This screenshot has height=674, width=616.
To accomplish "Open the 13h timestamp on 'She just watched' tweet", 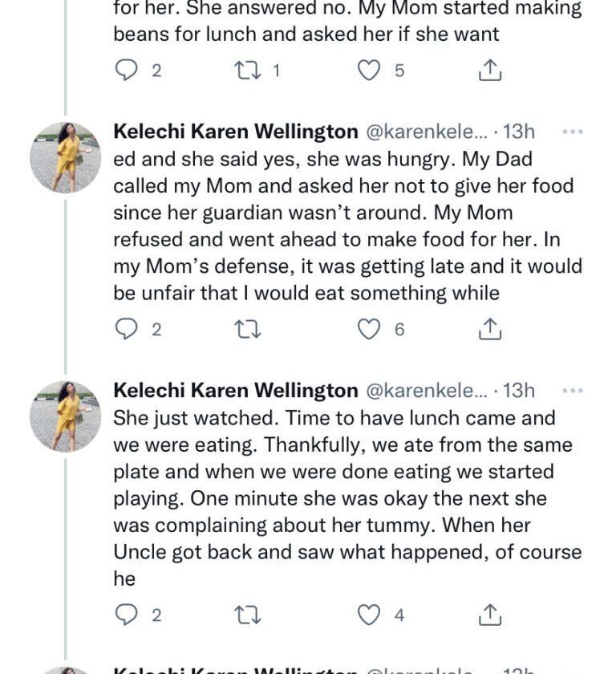I will point(518,391).
